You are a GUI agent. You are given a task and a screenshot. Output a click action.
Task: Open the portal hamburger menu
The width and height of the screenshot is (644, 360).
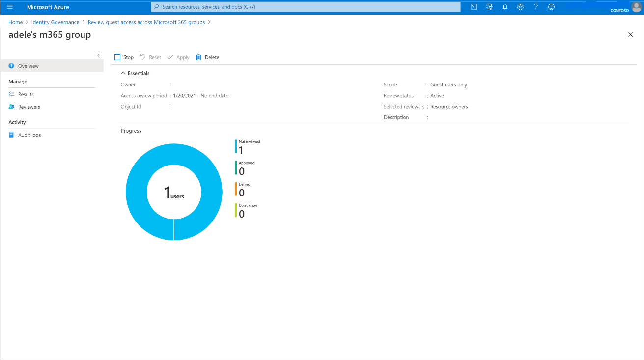(9, 7)
